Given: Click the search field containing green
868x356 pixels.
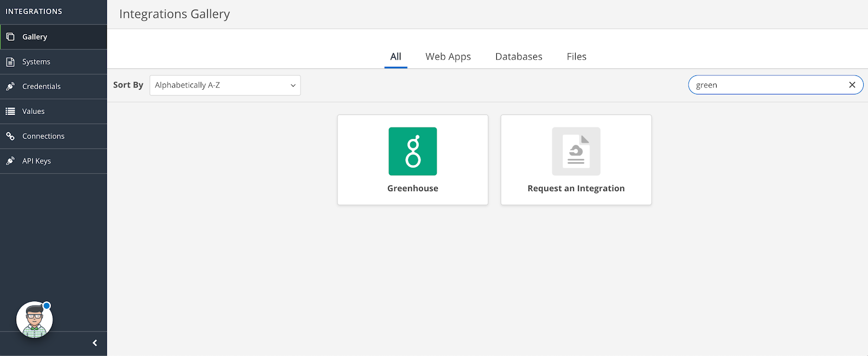Looking at the screenshot, I should coord(776,85).
